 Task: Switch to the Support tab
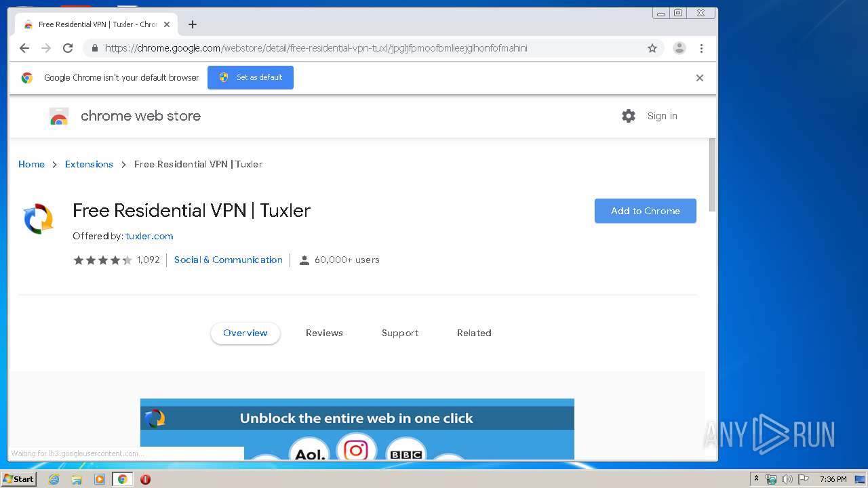click(400, 333)
